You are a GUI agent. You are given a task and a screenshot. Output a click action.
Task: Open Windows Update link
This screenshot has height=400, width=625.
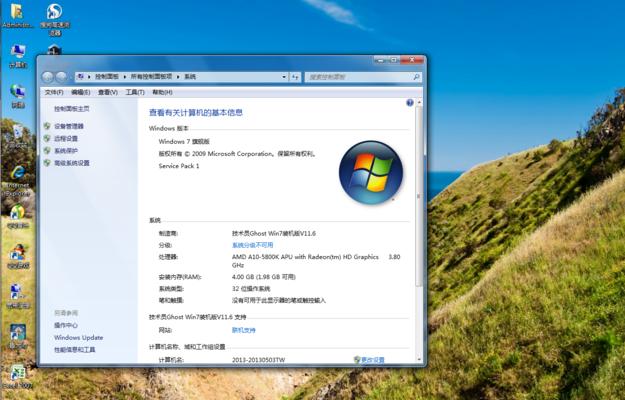79,337
